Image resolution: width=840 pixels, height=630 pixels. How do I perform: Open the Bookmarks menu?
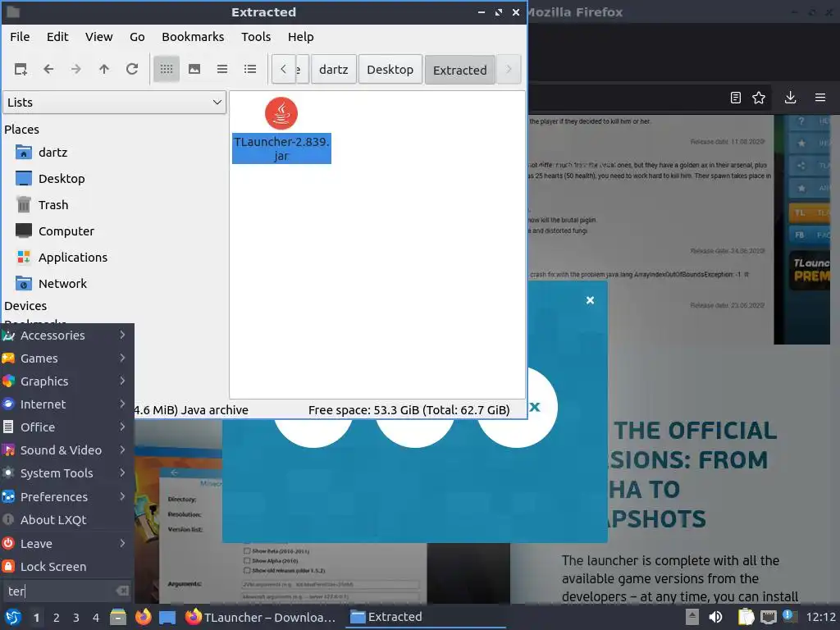coord(193,37)
